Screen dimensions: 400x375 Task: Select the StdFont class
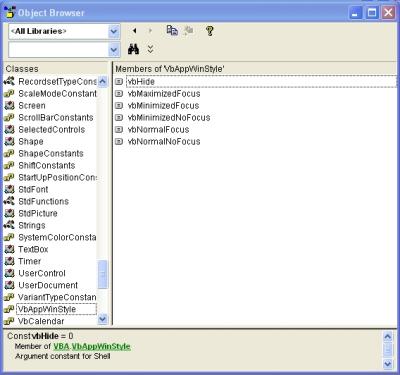click(x=33, y=189)
